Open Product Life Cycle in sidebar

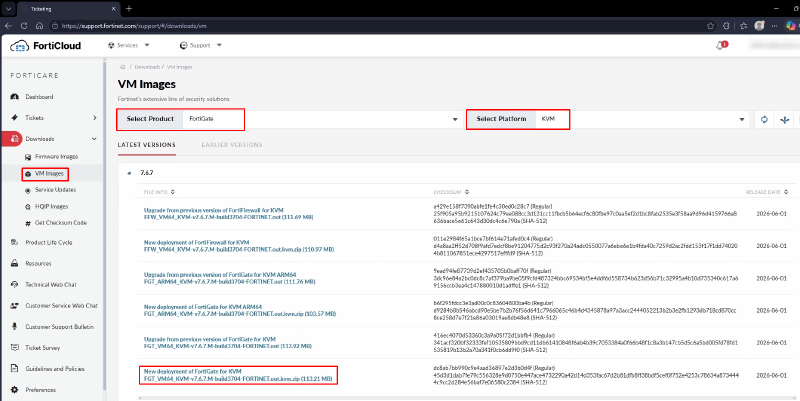coord(48,243)
